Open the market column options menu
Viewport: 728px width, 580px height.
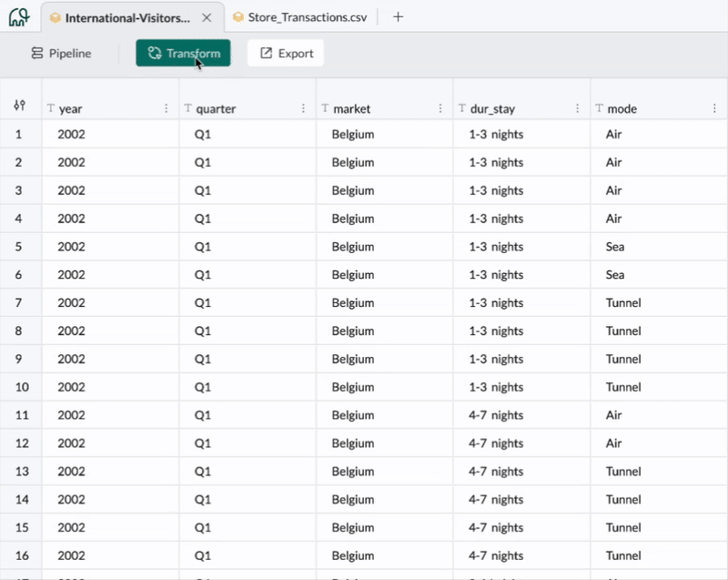440,108
